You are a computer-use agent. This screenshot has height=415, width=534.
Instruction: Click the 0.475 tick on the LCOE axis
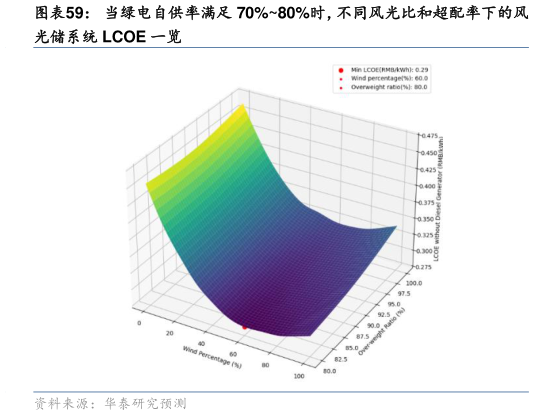(x=430, y=136)
